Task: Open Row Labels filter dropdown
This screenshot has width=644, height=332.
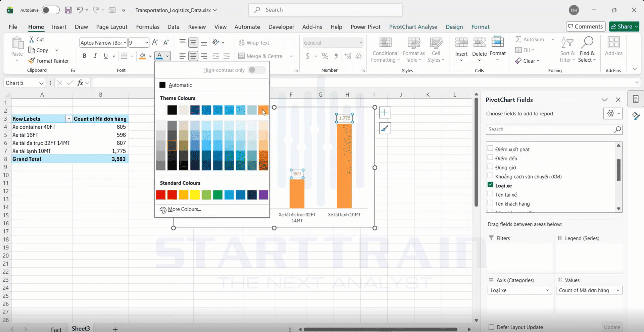Action: [69, 119]
